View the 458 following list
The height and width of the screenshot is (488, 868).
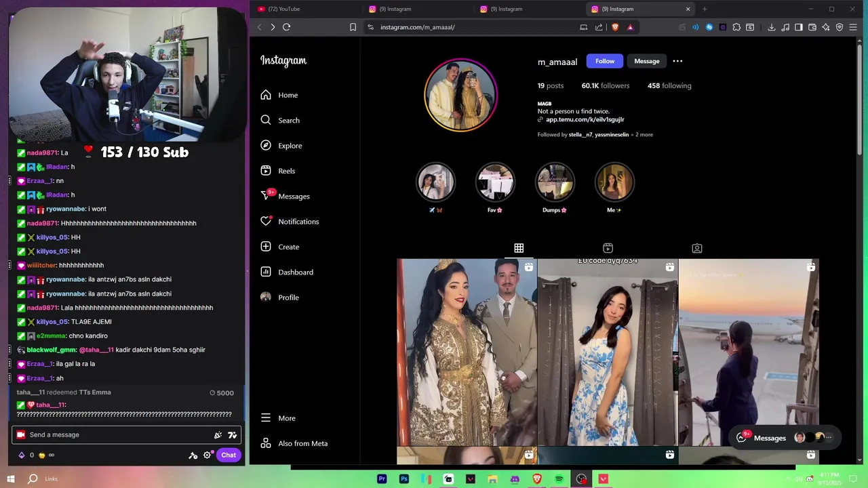669,85
